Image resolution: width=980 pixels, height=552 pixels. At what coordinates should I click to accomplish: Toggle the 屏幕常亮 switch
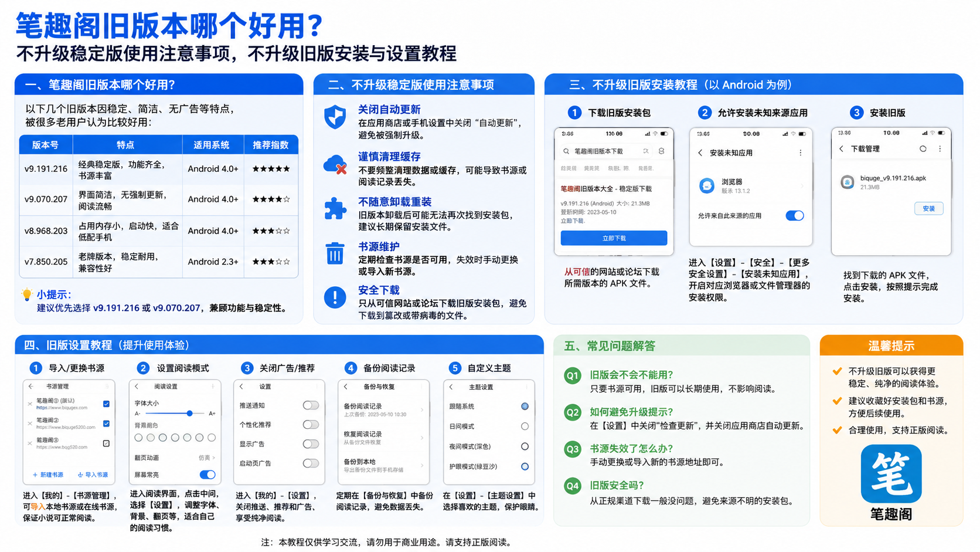coord(207,475)
